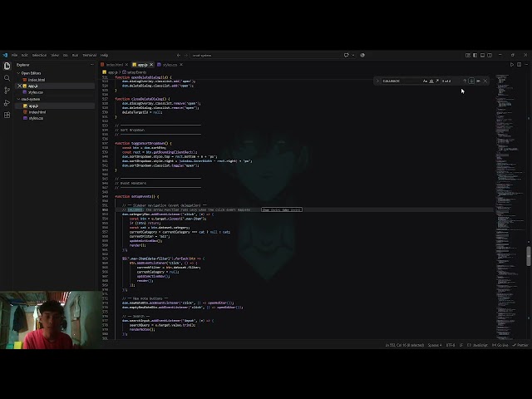Open the Run and Debug view
Image resolution: width=532 pixels, height=399 pixels.
coord(7,103)
